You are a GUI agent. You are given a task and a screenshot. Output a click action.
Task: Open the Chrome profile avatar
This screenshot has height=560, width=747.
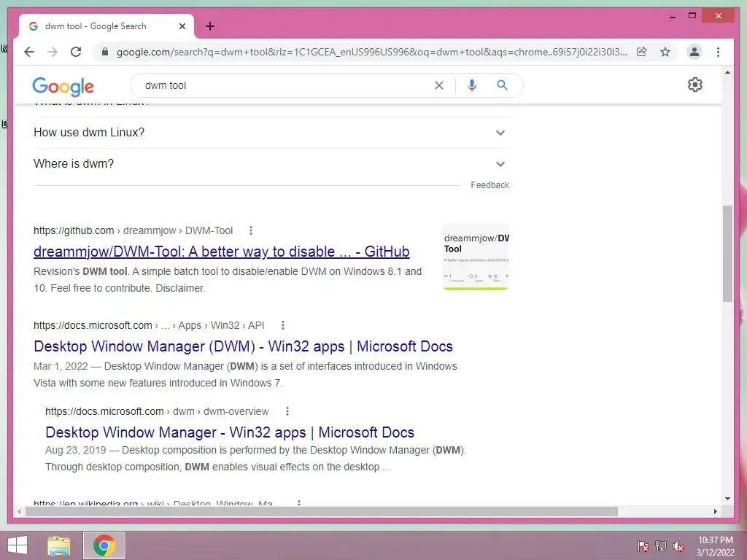[x=694, y=52]
